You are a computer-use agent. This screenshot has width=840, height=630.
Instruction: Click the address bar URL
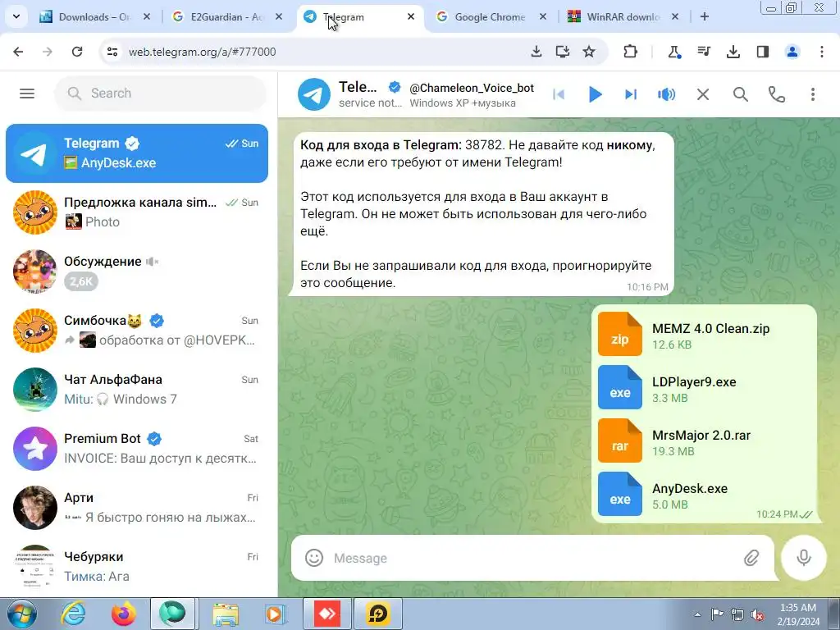click(x=203, y=52)
